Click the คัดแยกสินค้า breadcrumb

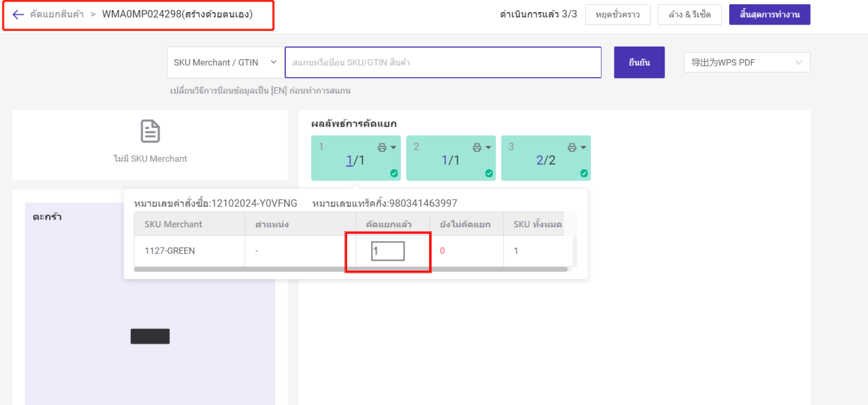point(57,14)
